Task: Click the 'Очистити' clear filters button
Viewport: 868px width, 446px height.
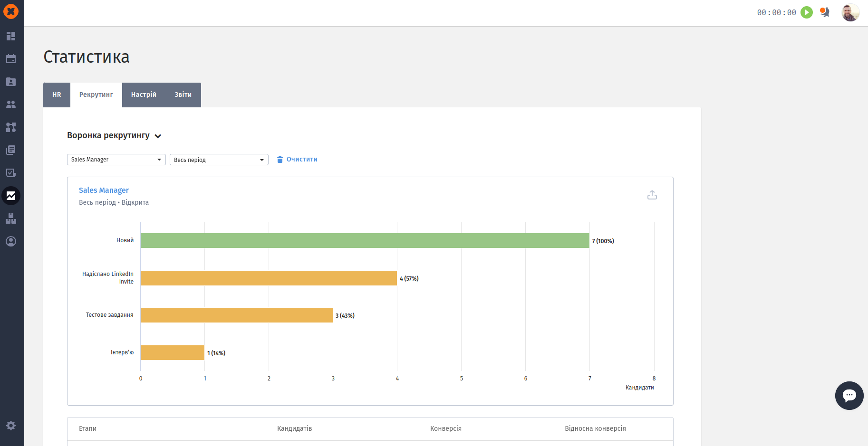Action: pyautogui.click(x=297, y=160)
